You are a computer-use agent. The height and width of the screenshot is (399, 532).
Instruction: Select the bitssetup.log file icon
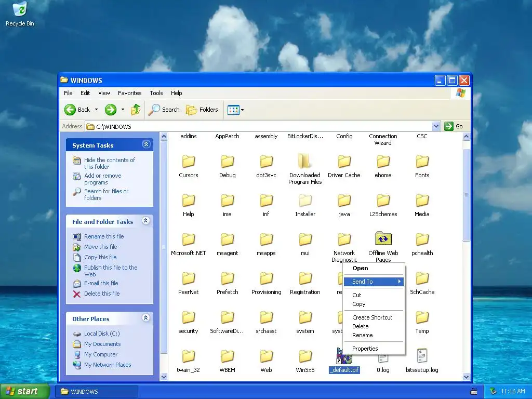(422, 356)
